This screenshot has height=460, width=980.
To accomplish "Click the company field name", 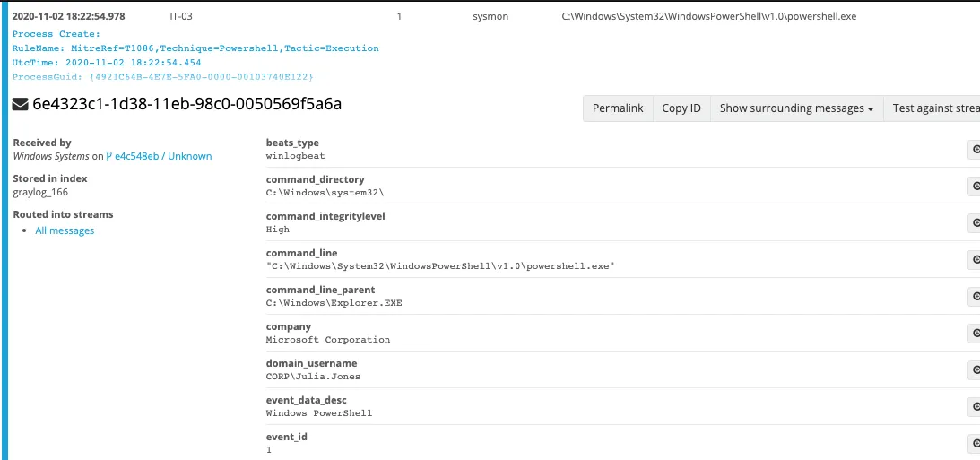I will click(289, 327).
